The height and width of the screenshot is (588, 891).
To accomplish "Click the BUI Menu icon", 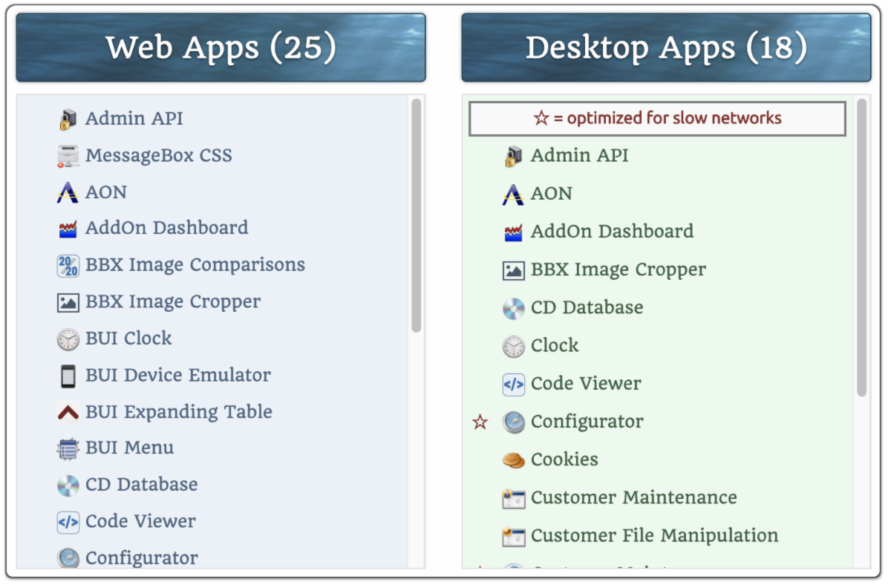I will (68, 448).
